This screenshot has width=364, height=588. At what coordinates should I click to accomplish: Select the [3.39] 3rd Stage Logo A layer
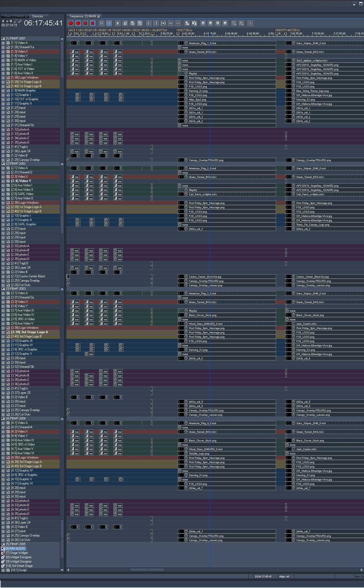tap(29, 332)
